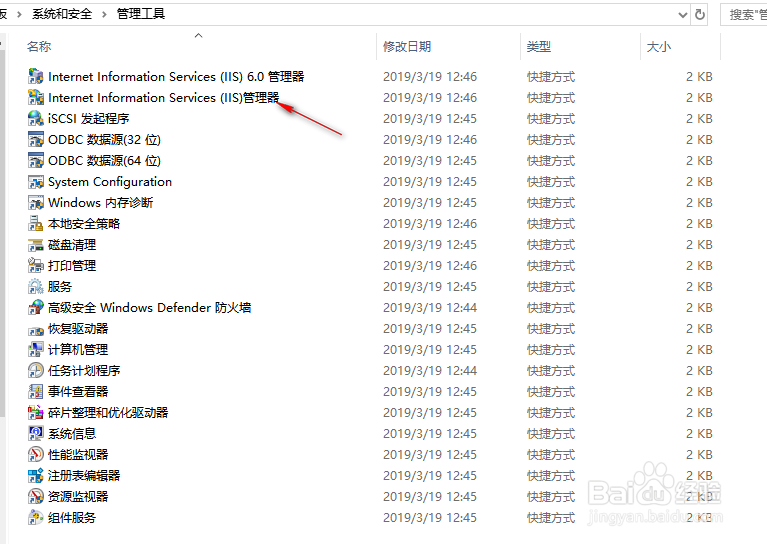The image size is (767, 544).
Task: Expand the chevron after 系统和安全 breadcrumb
Action: tap(104, 14)
